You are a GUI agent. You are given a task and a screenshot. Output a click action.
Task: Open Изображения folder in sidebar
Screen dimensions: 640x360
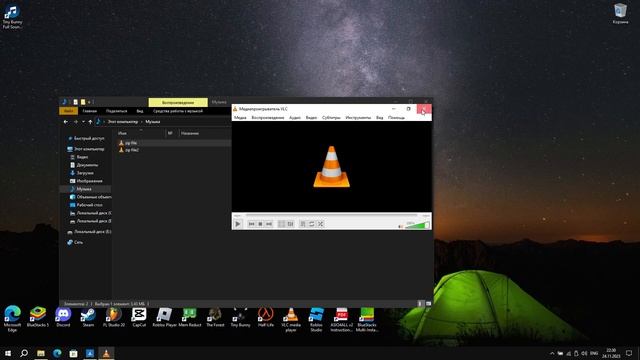coord(87,181)
